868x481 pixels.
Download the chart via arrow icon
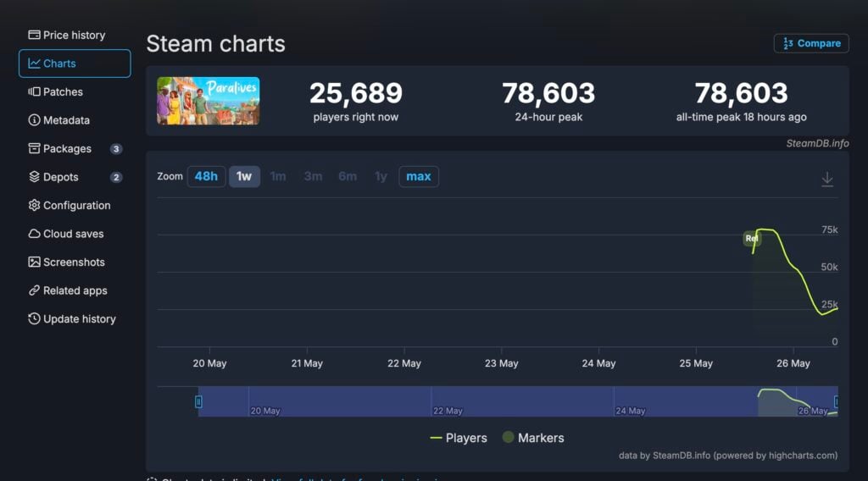(x=827, y=180)
